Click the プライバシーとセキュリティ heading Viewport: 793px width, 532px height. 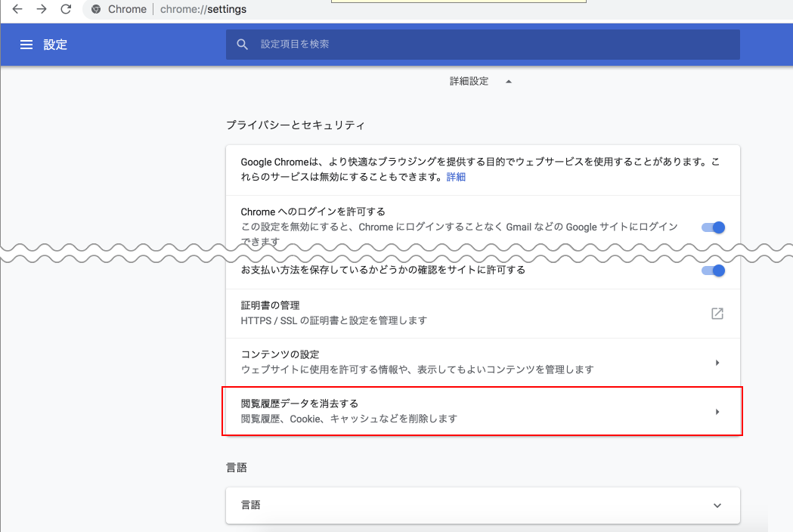tap(296, 125)
